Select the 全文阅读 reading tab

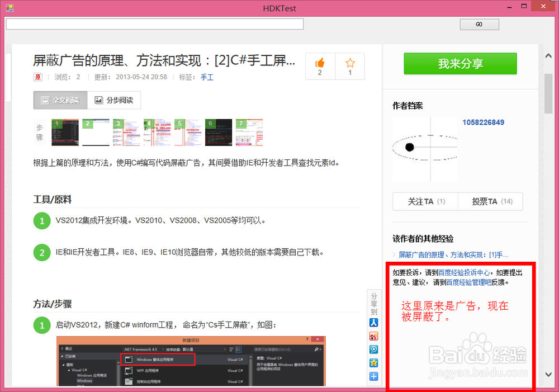(x=60, y=100)
